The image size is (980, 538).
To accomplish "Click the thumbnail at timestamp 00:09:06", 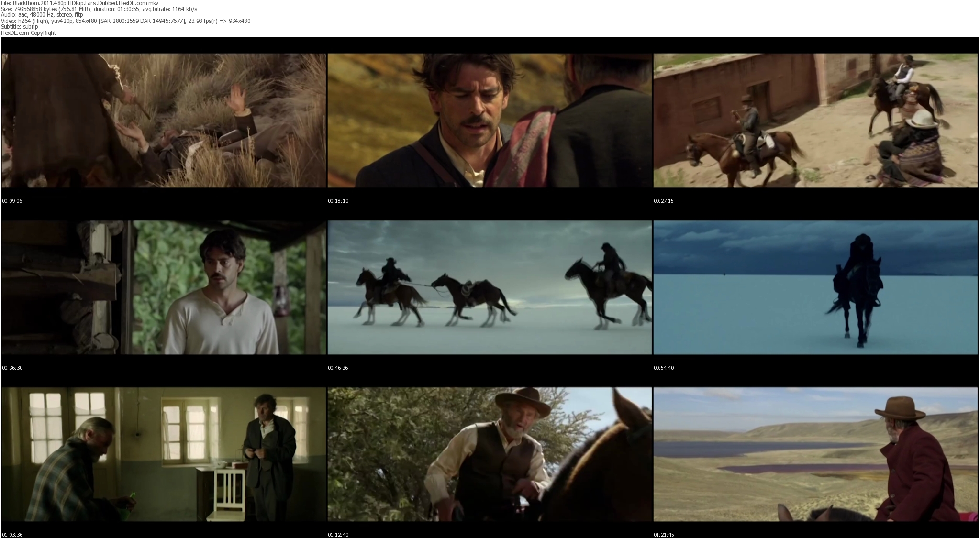I will click(x=164, y=120).
